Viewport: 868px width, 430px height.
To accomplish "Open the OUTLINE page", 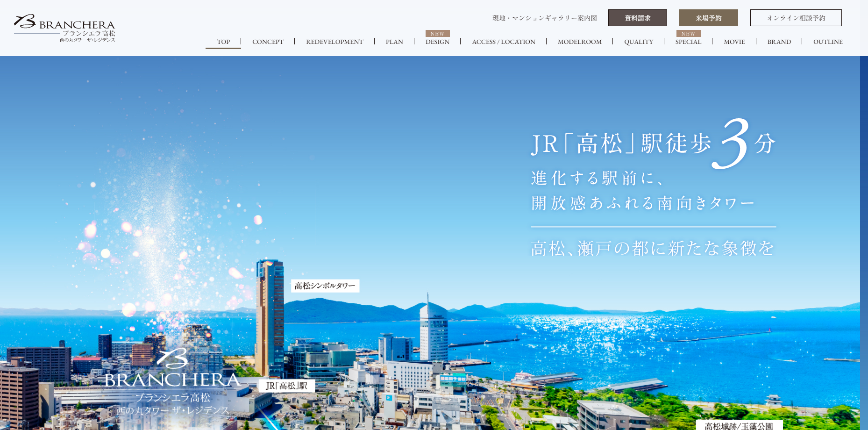I will coord(828,42).
